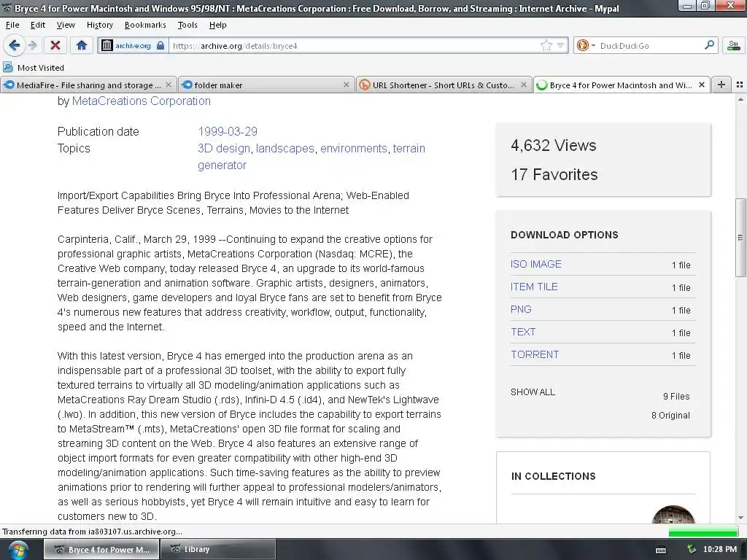Open the 3D design topic link
747x560 pixels.
[224, 149]
